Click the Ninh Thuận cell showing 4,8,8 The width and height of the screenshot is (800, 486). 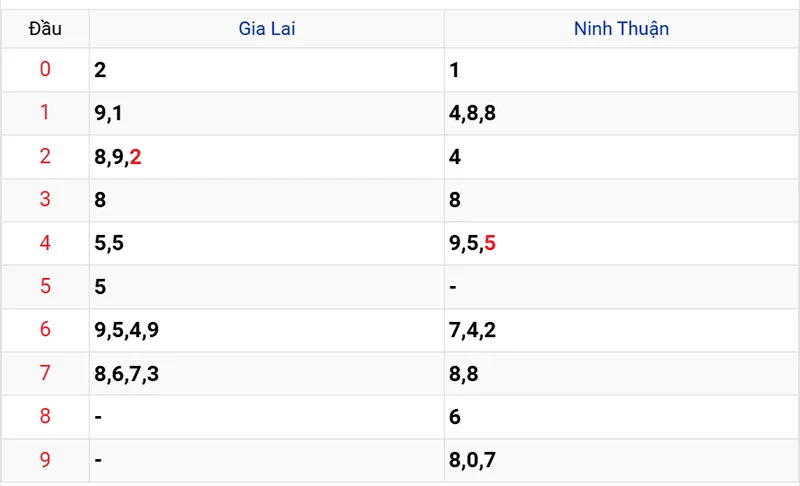[621, 113]
